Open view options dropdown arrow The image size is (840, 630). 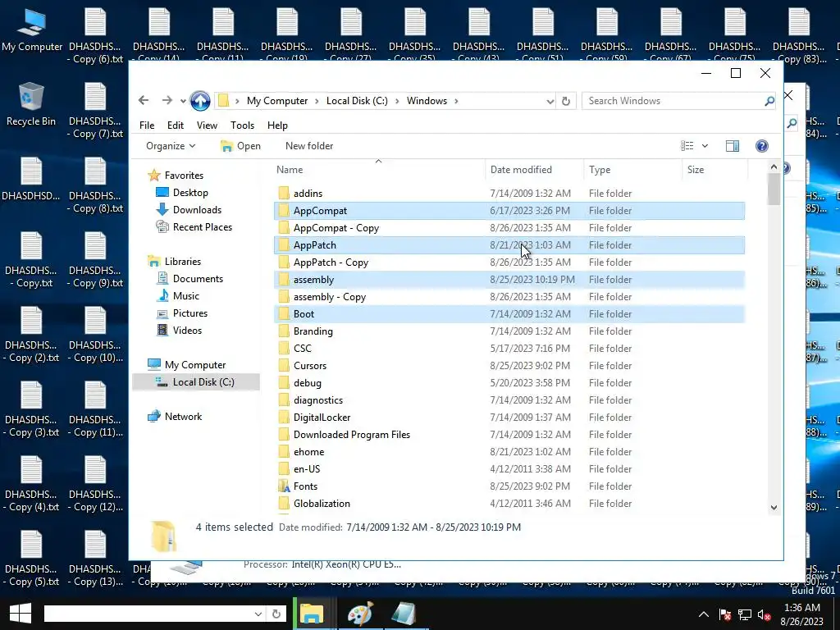(705, 146)
